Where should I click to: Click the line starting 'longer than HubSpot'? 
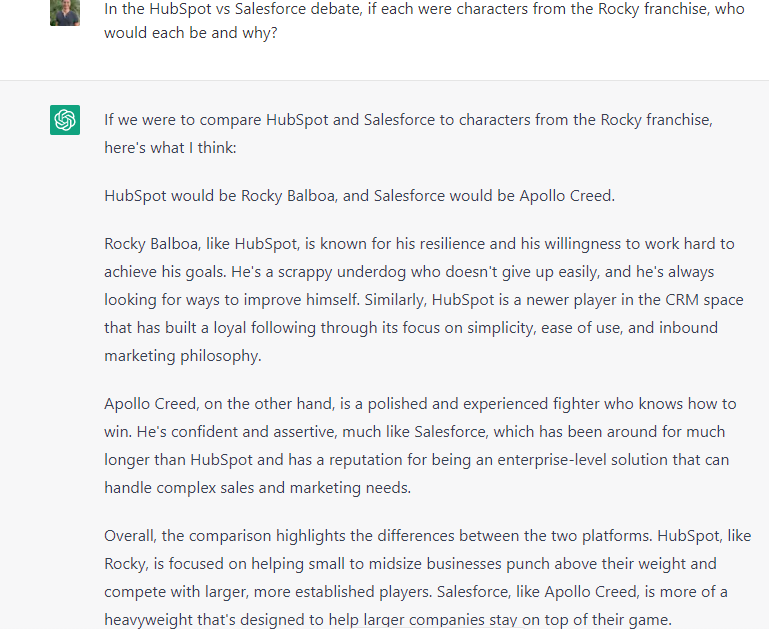pyautogui.click(x=416, y=459)
